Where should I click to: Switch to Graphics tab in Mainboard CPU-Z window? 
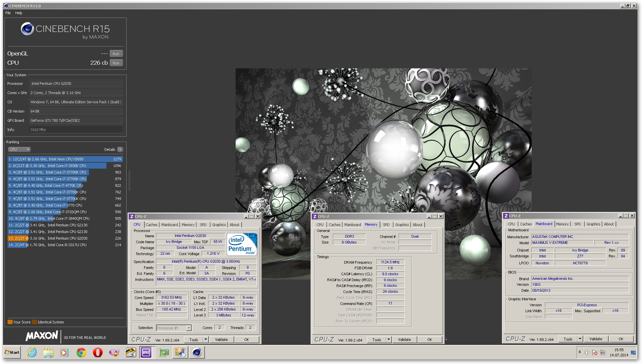(x=593, y=224)
